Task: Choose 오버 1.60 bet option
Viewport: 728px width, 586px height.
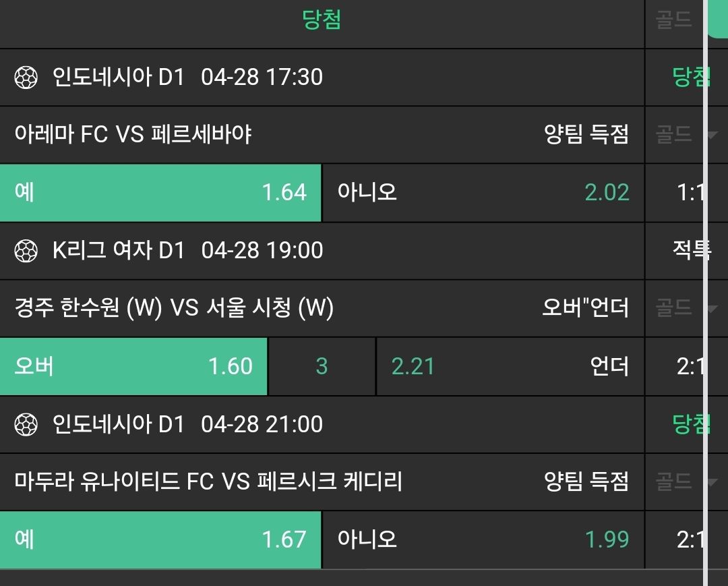Action: tap(133, 366)
